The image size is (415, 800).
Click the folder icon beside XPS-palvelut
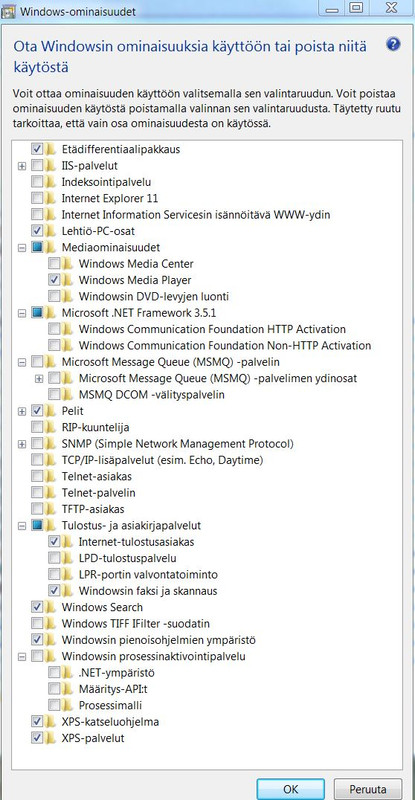point(50,738)
